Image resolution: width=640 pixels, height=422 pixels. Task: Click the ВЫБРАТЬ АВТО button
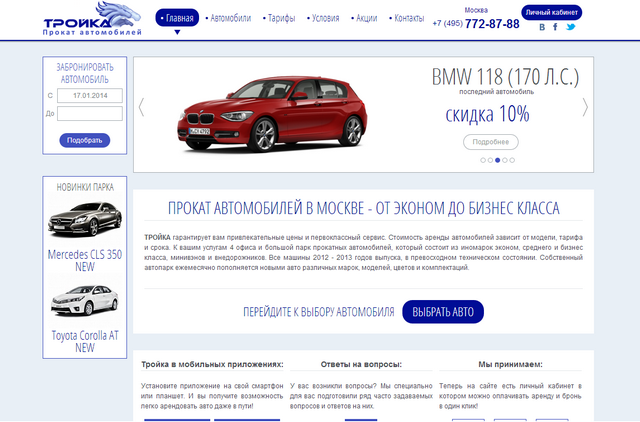[443, 312]
